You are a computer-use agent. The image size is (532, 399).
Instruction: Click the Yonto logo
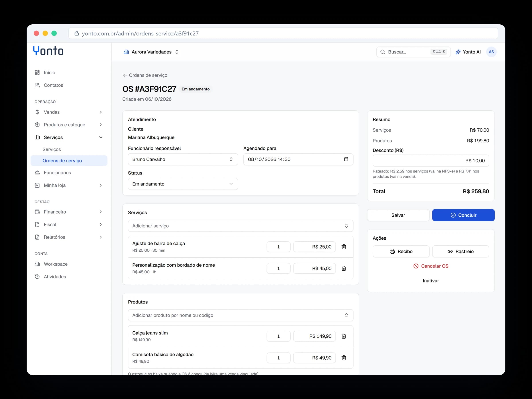click(48, 51)
